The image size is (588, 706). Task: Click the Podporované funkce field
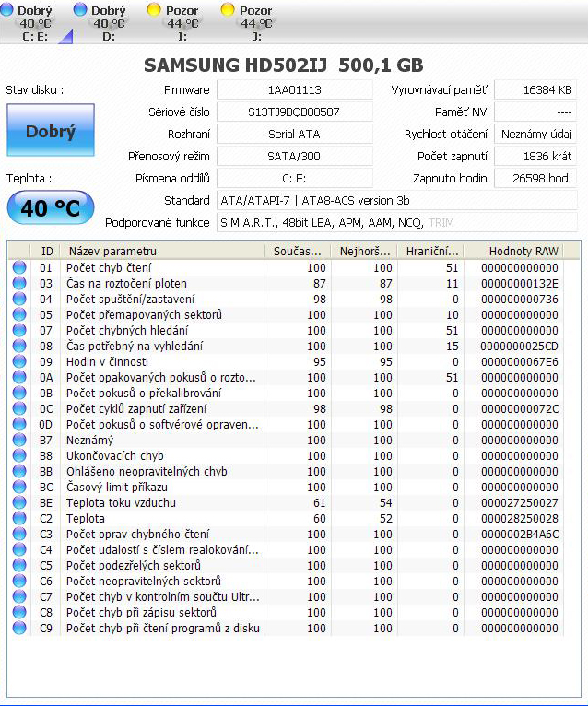tap(397, 222)
